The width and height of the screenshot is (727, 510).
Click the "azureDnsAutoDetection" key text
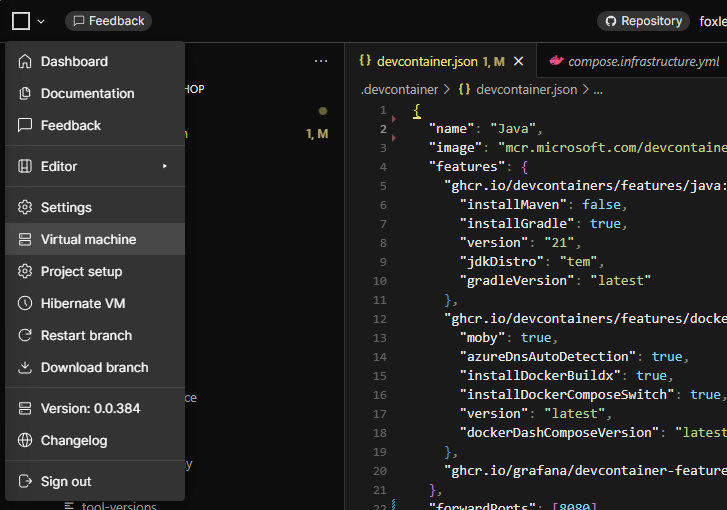tap(548, 357)
